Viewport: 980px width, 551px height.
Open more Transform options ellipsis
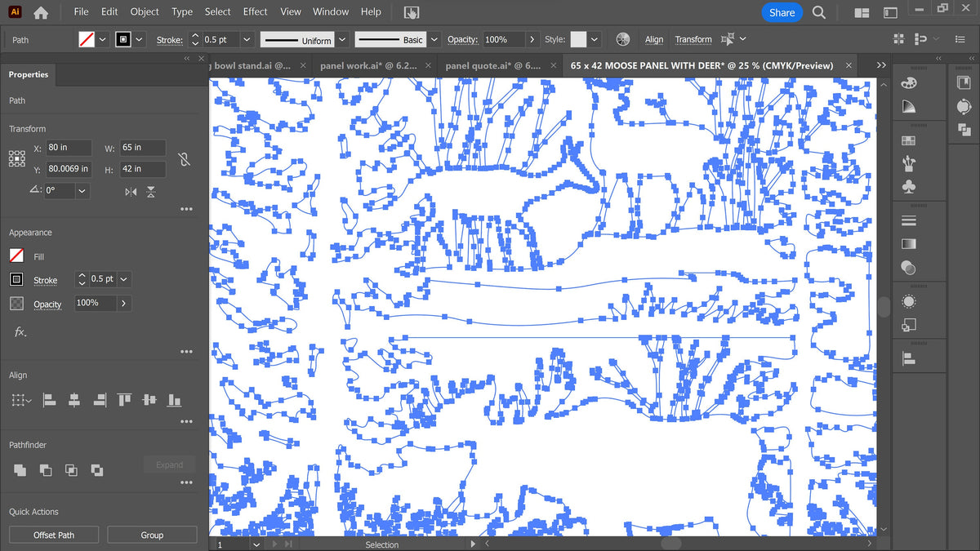(186, 210)
